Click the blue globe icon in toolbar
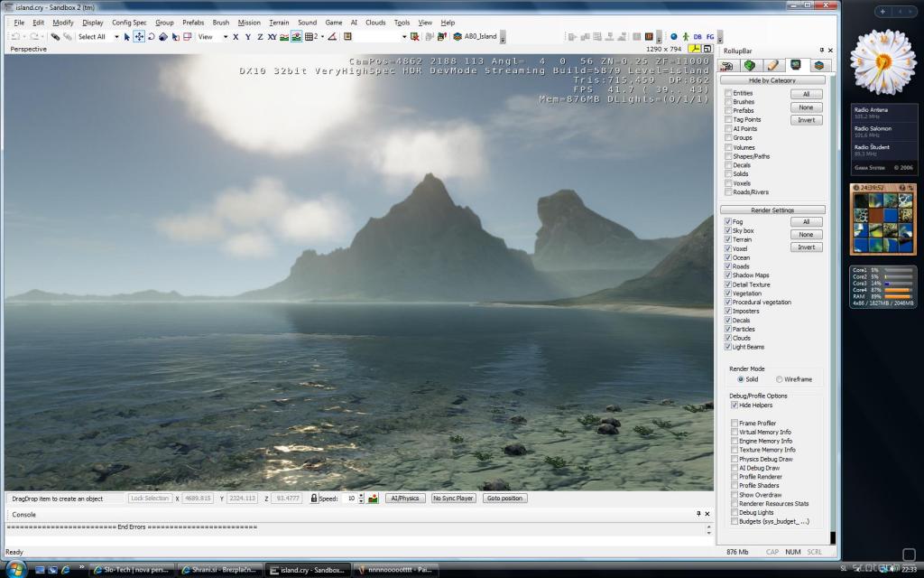Screen dimensions: 924x578 pos(673,36)
